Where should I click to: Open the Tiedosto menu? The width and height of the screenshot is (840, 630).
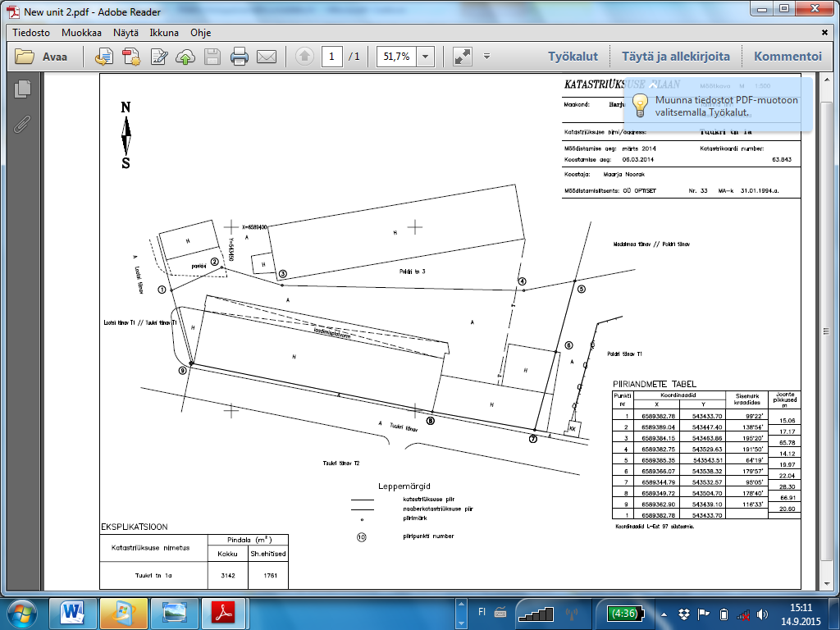pyautogui.click(x=31, y=33)
